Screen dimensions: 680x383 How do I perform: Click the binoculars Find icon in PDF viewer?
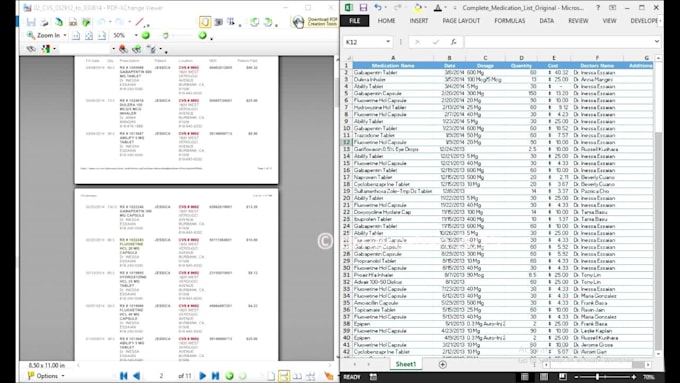(x=31, y=49)
